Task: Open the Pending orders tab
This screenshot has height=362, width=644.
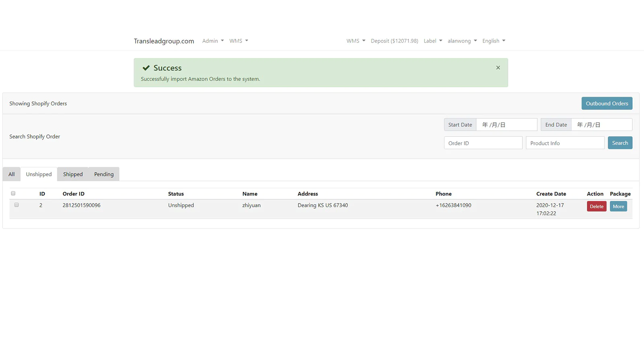Action: pyautogui.click(x=104, y=174)
